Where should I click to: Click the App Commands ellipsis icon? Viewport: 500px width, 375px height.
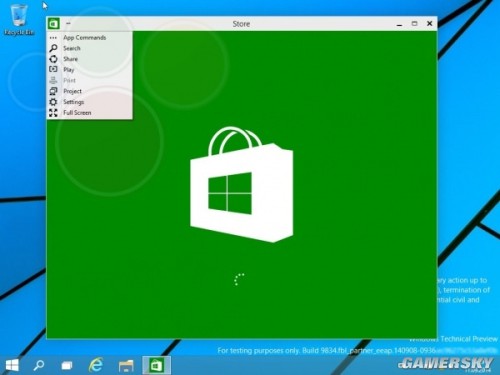[53, 38]
